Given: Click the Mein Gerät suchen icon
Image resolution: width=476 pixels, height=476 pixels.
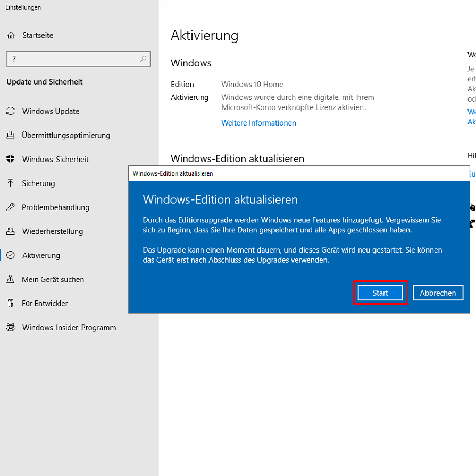Looking at the screenshot, I should click(x=10, y=280).
